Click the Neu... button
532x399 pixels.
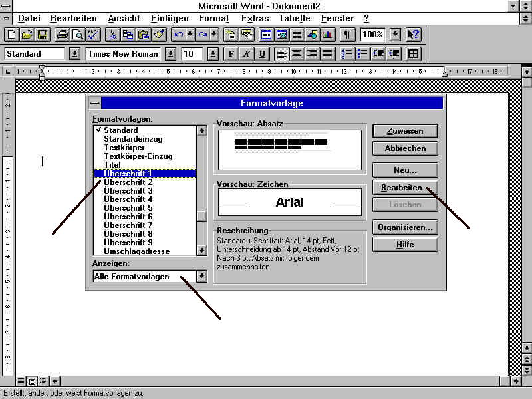tap(405, 170)
